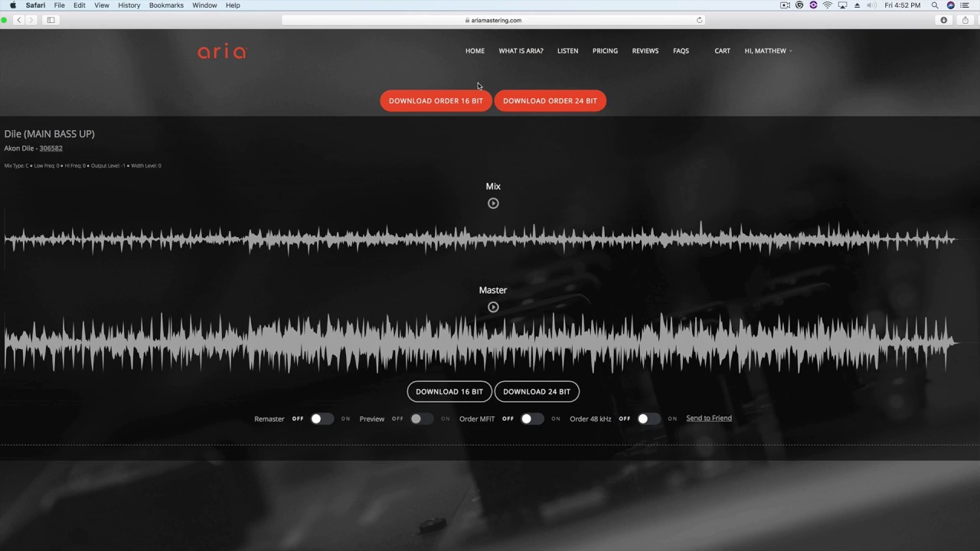
Task: Click the white Download 24 Bit button
Action: point(537,392)
